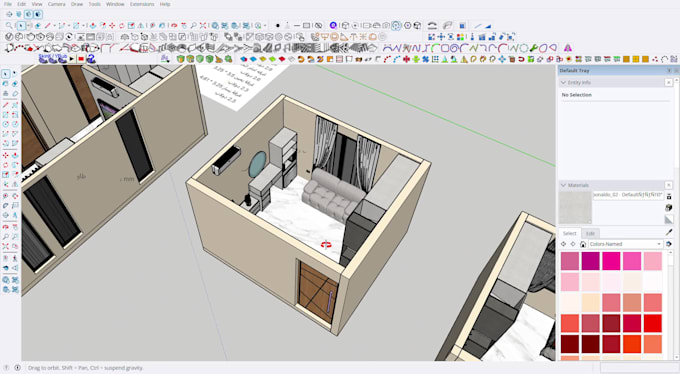Click the red stop button in physics toolbar

click(81, 59)
